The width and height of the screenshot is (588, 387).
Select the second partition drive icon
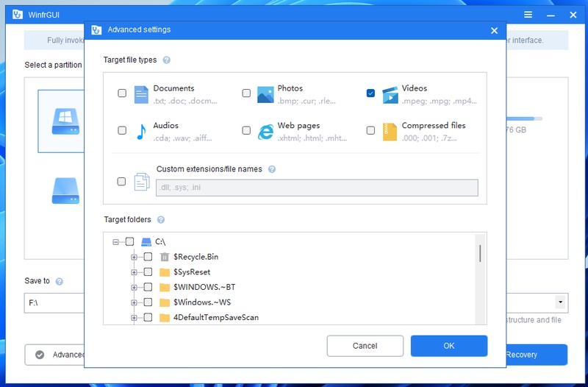[65, 191]
